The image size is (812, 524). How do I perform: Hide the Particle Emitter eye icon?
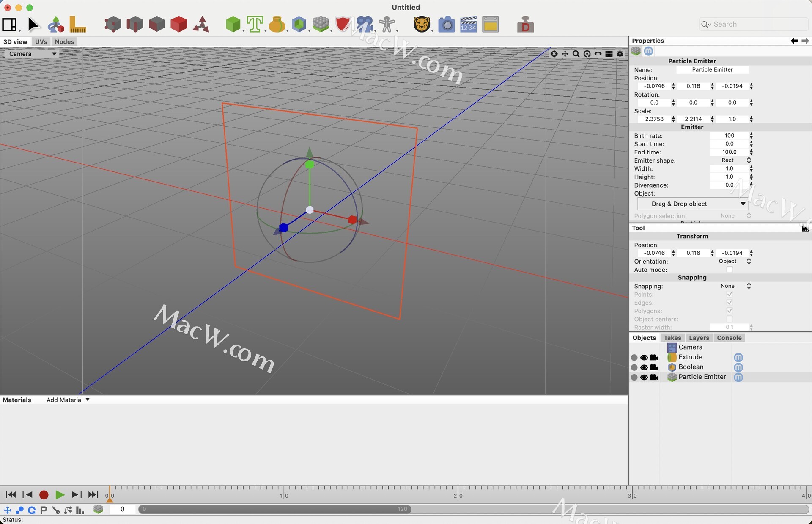tap(644, 378)
